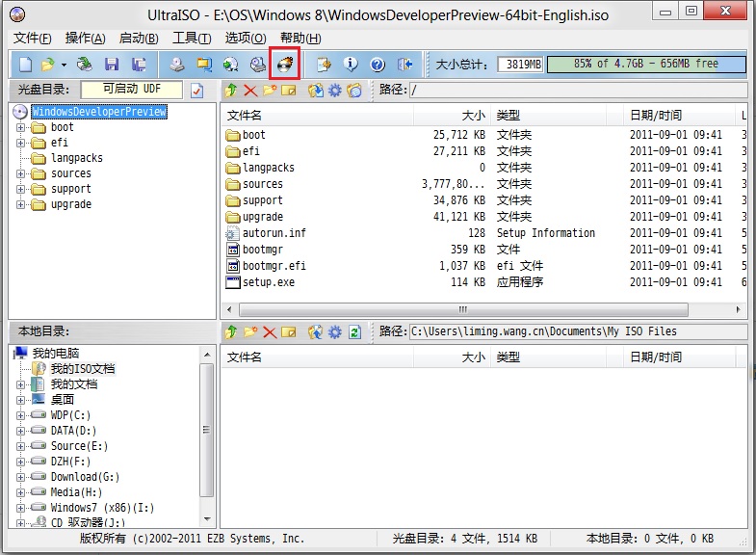
Task: Select Source(E:) drive in local tree
Action: pos(79,446)
